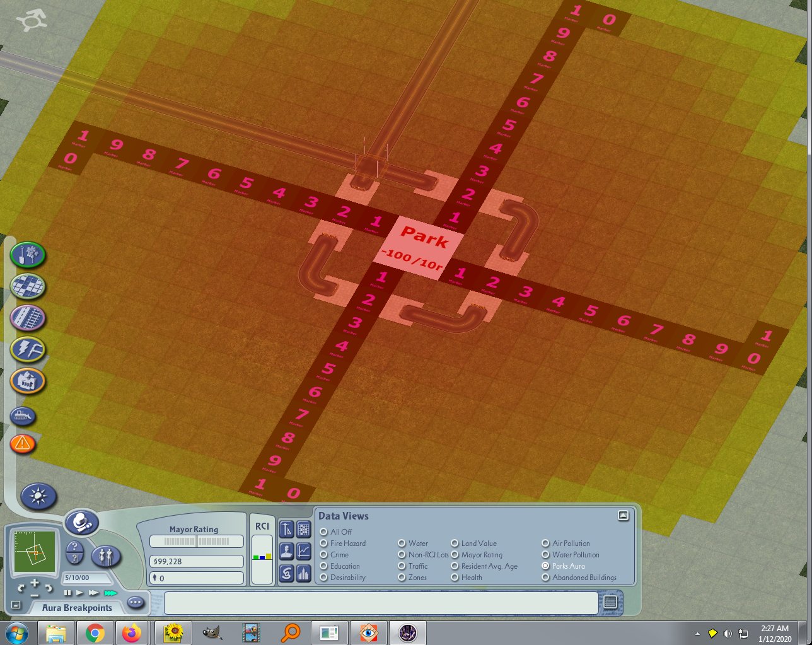
Task: Set simulation to cheetah fastest speed
Action: point(111,593)
